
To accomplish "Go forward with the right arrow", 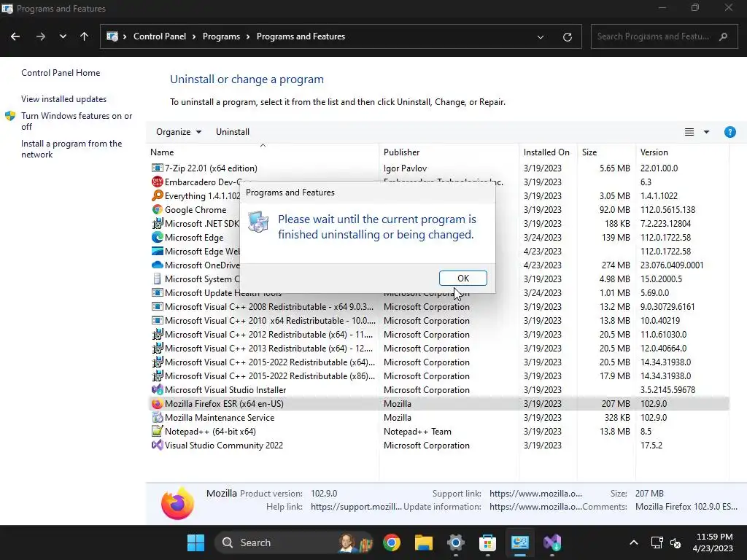I will click(x=41, y=36).
